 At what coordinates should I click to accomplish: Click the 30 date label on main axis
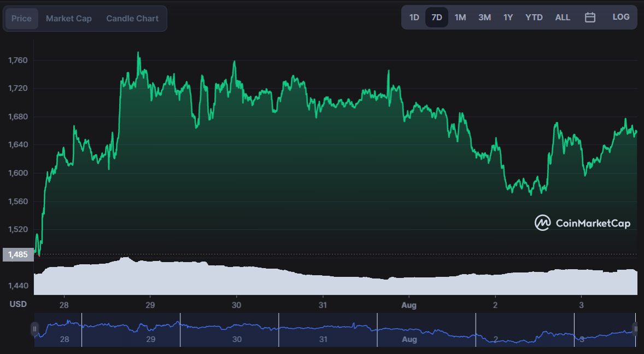[236, 305]
